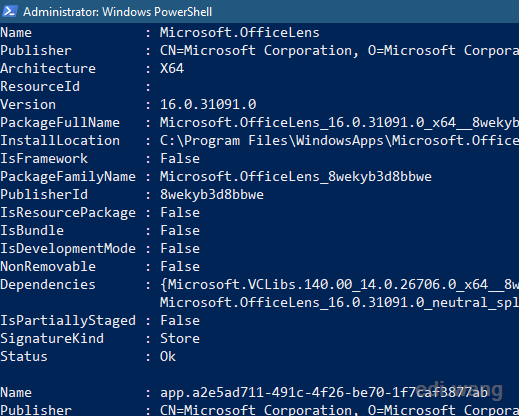519x416 pixels.
Task: Click the SignatureKind Store value
Action: (180, 338)
